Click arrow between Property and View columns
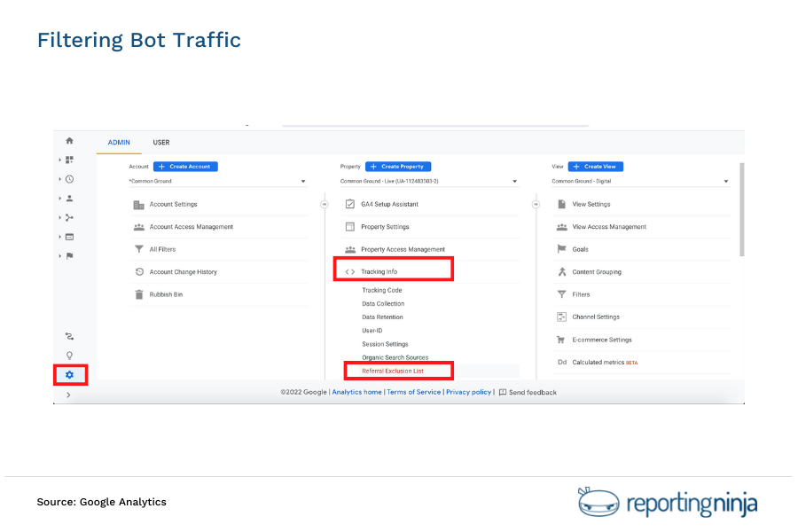798x532 pixels. [x=536, y=204]
